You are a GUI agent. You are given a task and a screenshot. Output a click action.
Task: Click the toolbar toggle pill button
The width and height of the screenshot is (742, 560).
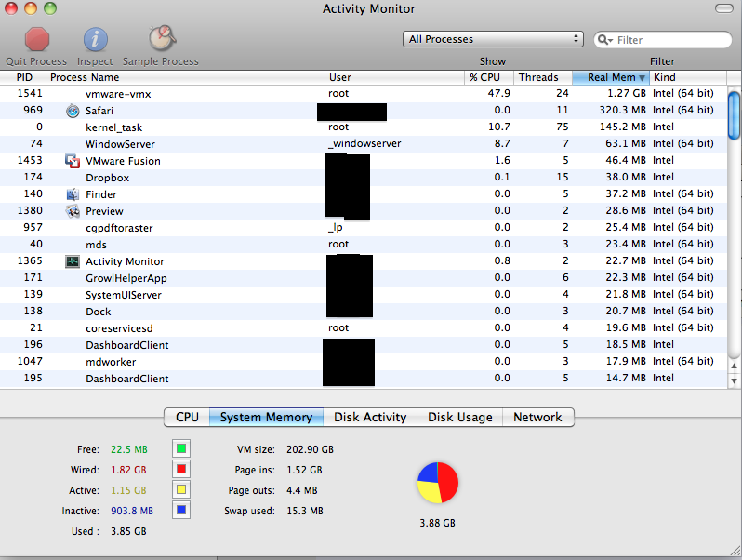click(724, 8)
